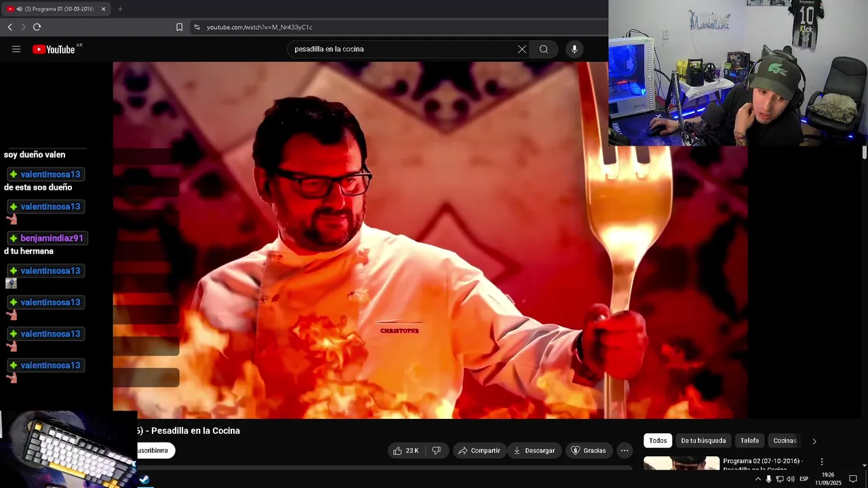Viewport: 868px width, 488px height.
Task: Subscribe to the channel
Action: tap(155, 451)
